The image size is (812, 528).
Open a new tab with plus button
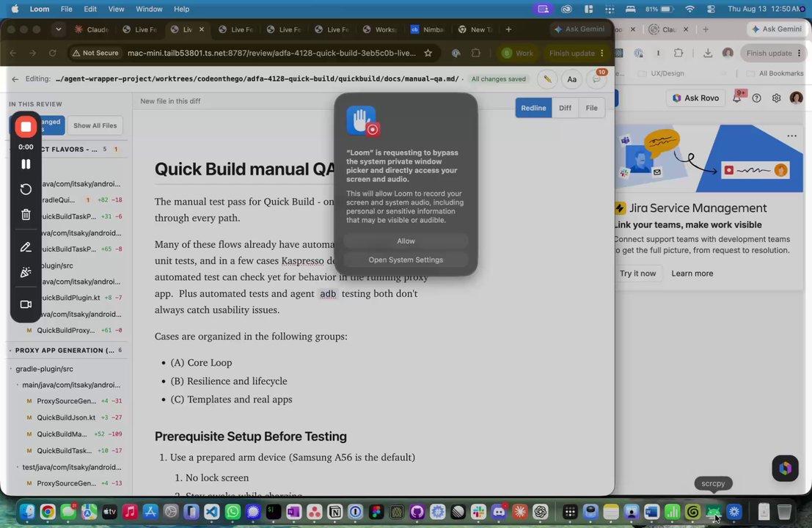coord(508,29)
